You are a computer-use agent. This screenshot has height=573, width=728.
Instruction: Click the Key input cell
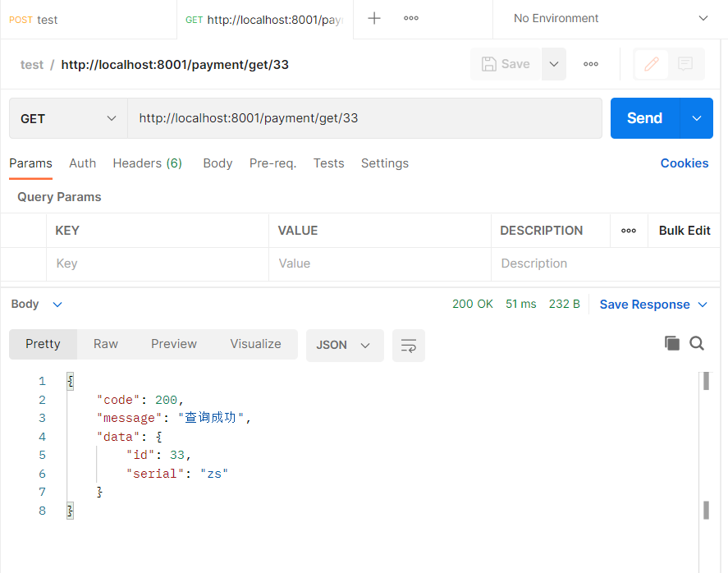(x=158, y=264)
